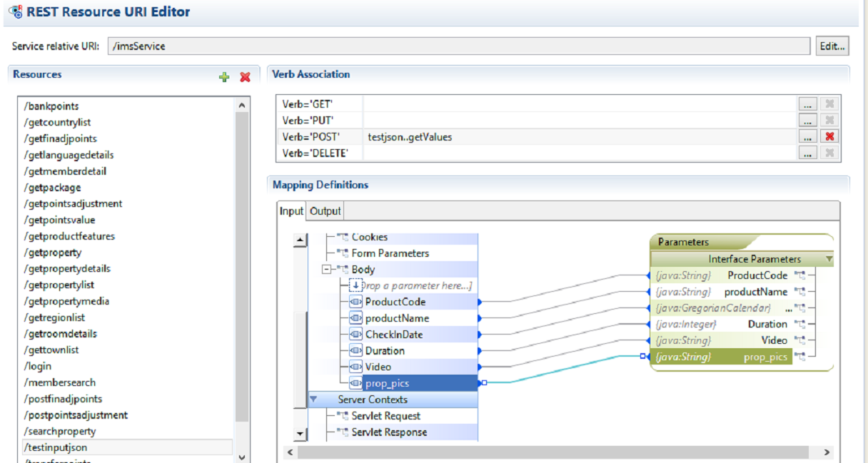Click the Service relative URI field

click(458, 46)
